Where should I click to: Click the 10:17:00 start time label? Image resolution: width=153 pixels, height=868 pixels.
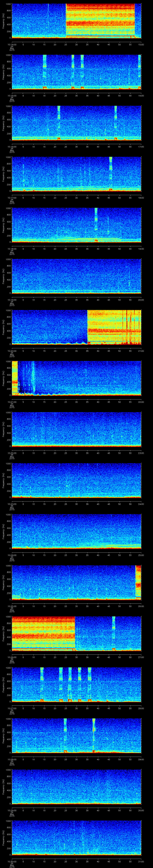tap(12, 198)
